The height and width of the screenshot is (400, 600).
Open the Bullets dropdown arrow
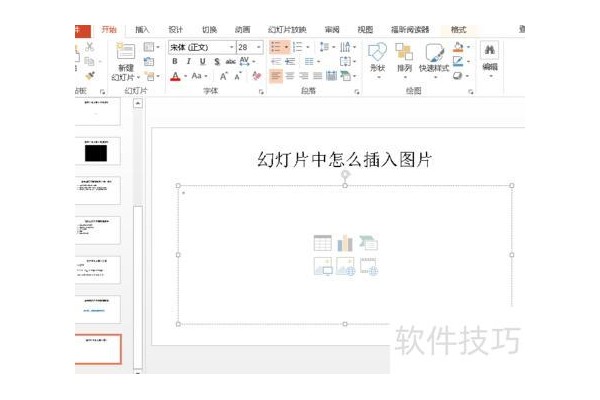[x=286, y=47]
